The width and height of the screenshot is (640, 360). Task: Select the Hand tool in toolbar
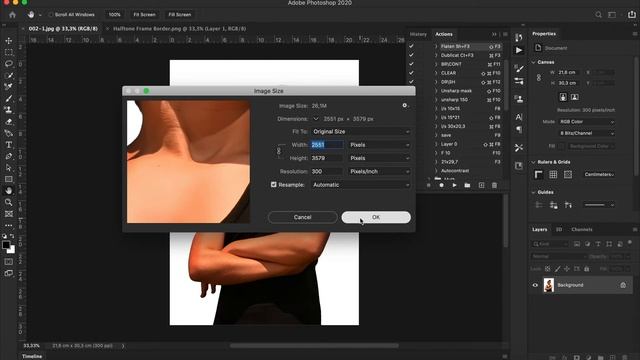9,191
